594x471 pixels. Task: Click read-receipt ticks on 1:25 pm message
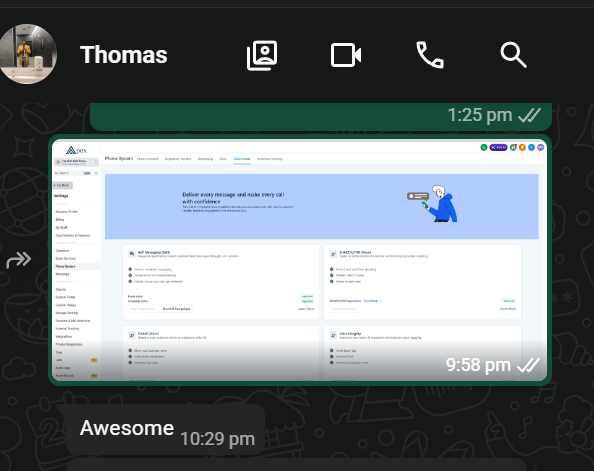tap(529, 116)
